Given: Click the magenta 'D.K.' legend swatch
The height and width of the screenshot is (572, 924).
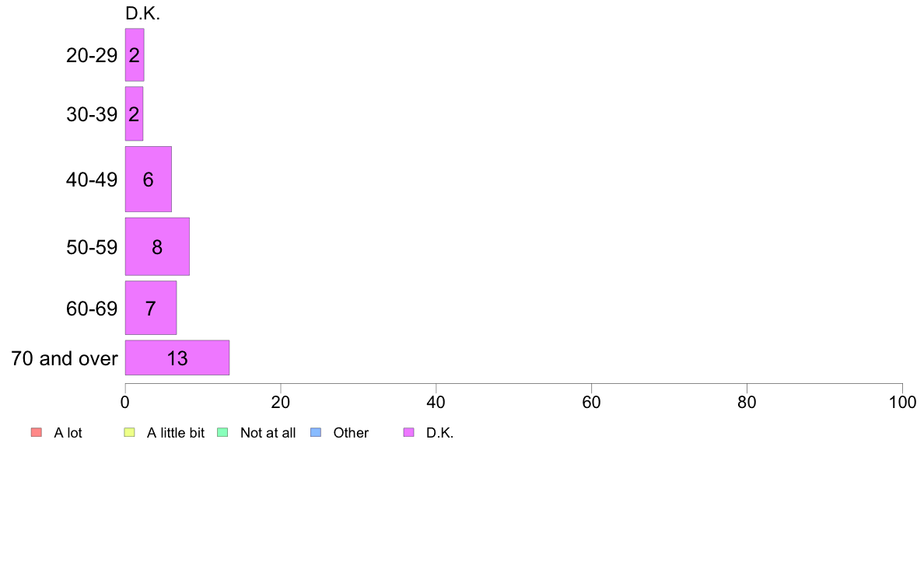Looking at the screenshot, I should pos(409,432).
